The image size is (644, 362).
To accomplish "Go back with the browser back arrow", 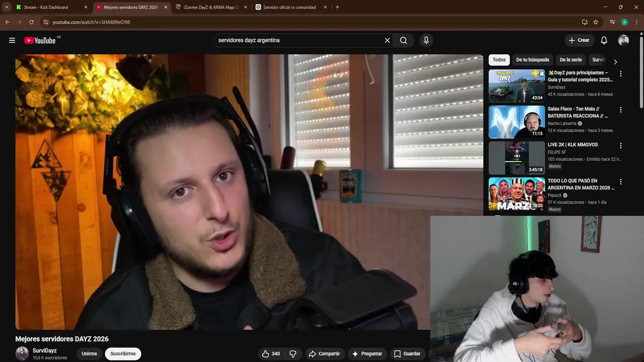I will (7, 22).
